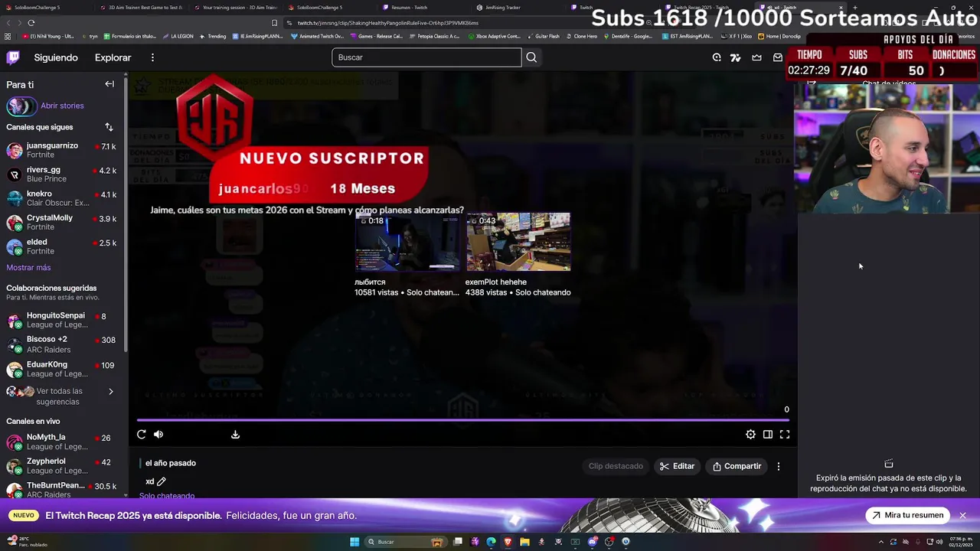This screenshot has height=551, width=980.
Task: Open Discord from the taskbar
Action: tap(592, 542)
